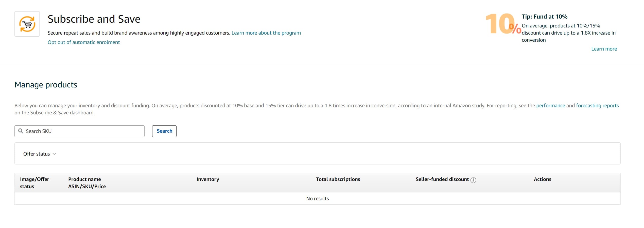Click the Subscribe and Save title

(94, 19)
